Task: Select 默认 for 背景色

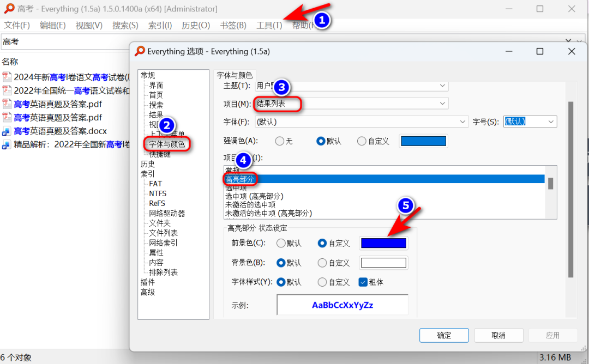Action: click(x=289, y=263)
